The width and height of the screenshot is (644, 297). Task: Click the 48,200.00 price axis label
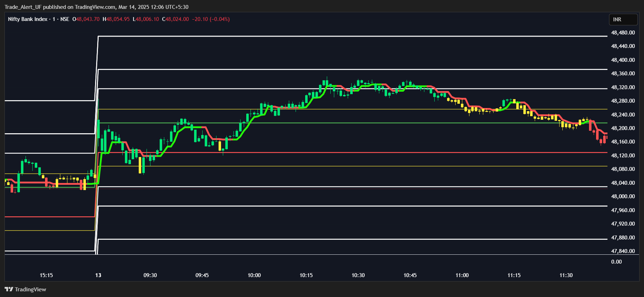[x=623, y=128]
